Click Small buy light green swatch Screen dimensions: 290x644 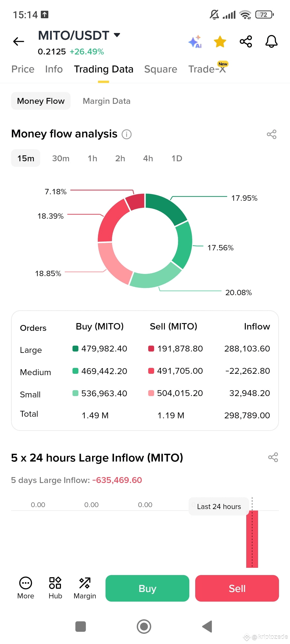tap(75, 393)
